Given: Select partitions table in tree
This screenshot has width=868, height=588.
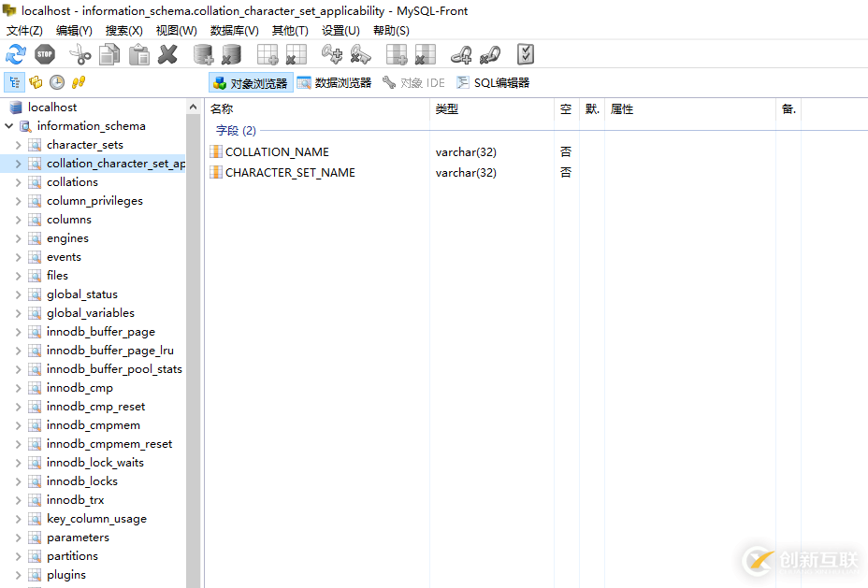Looking at the screenshot, I should [72, 556].
